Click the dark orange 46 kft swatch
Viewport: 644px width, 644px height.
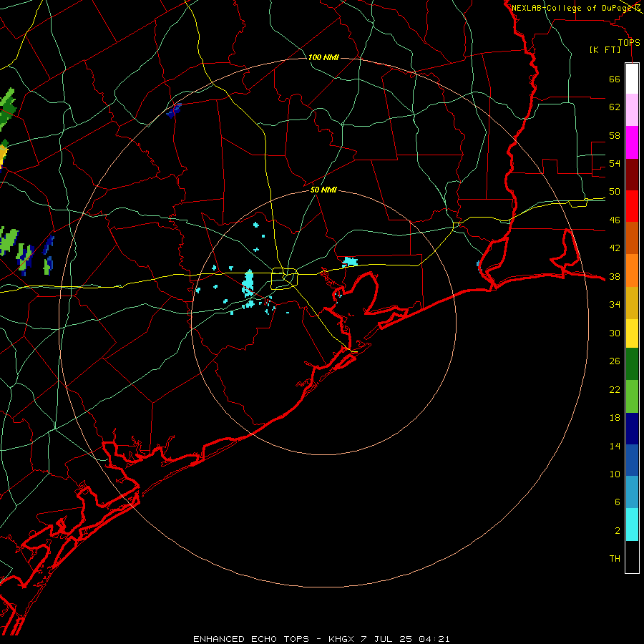pyautogui.click(x=632, y=238)
